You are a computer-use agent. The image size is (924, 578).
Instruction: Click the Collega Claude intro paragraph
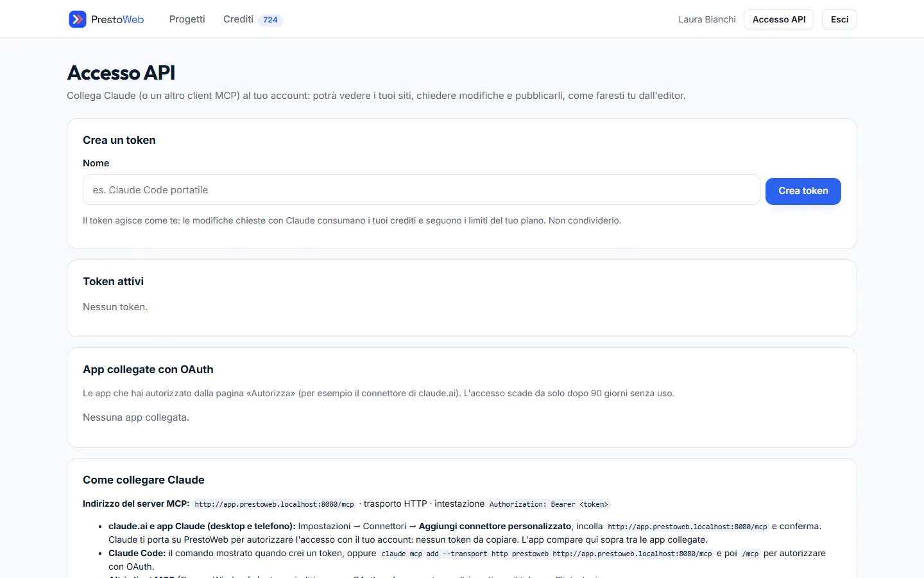377,96
